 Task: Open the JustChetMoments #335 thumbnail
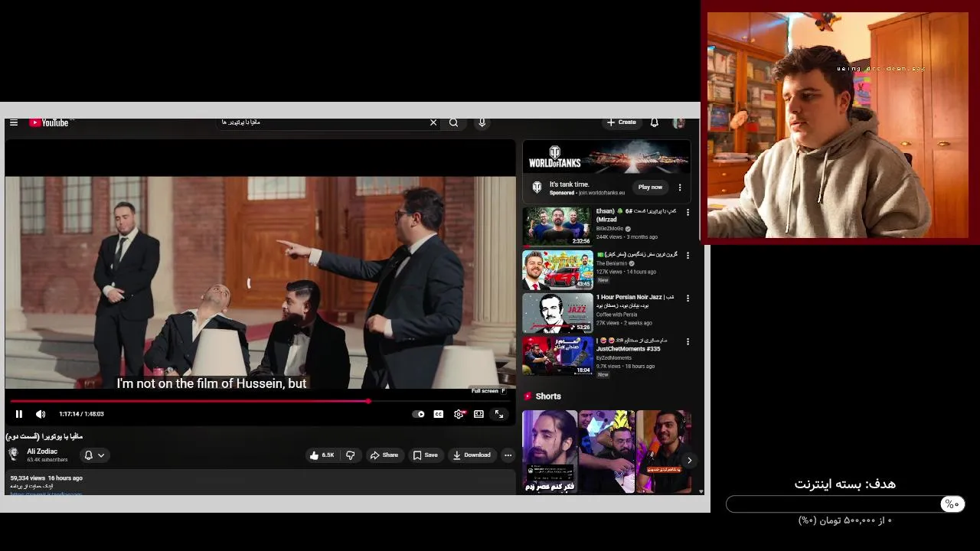[557, 356]
